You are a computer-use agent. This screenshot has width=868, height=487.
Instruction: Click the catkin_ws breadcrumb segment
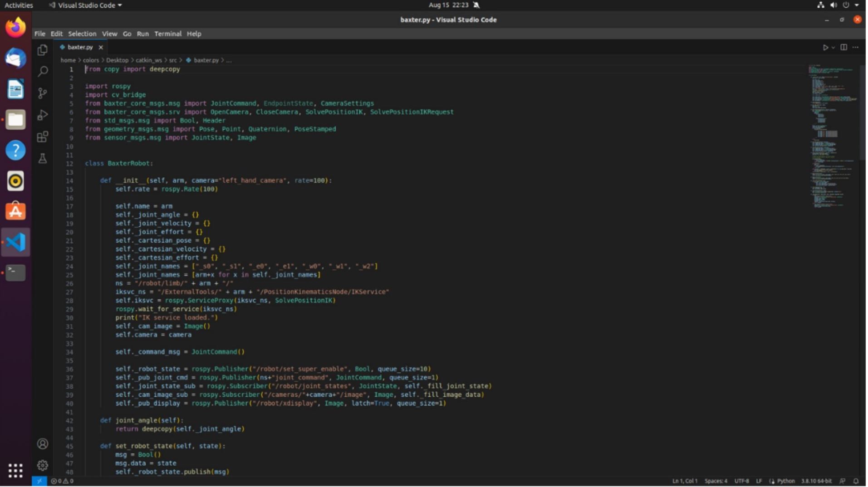coord(149,60)
